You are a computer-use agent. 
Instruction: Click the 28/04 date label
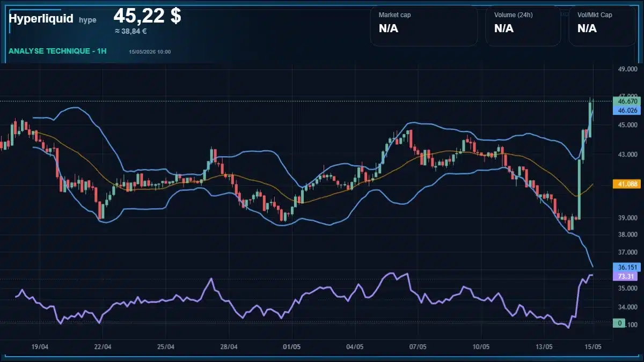click(x=229, y=347)
